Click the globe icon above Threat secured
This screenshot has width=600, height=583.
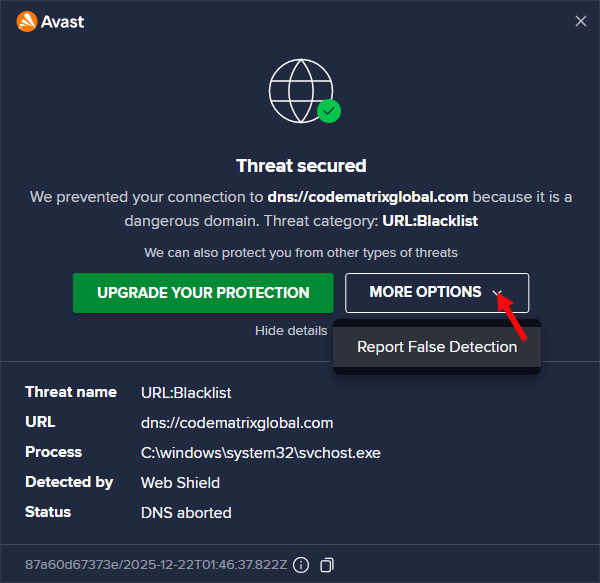[x=300, y=90]
